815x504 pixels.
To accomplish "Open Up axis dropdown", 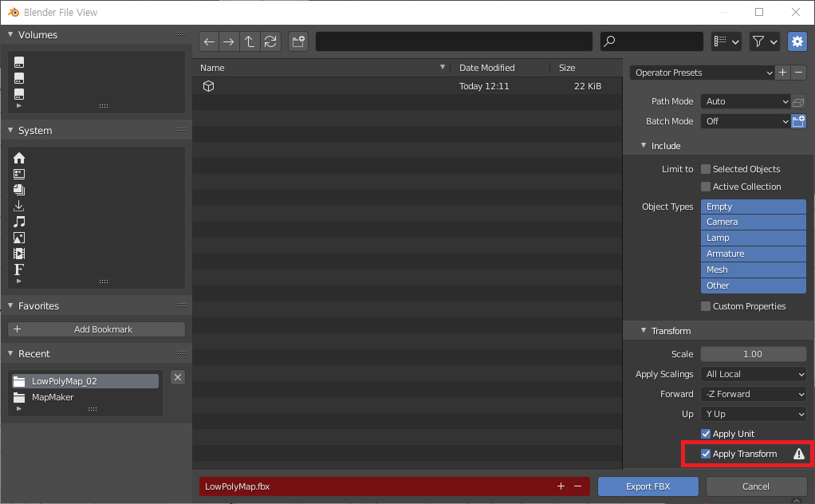I will 753,414.
